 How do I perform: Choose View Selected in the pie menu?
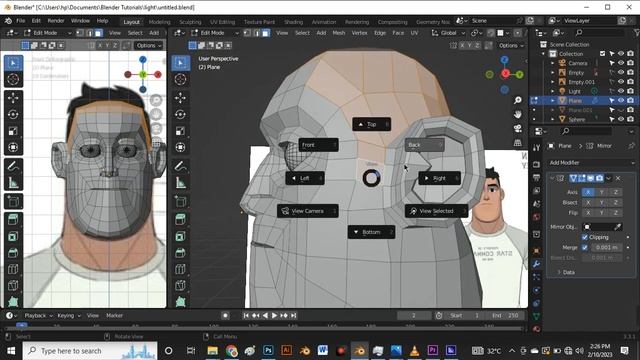(x=436, y=211)
